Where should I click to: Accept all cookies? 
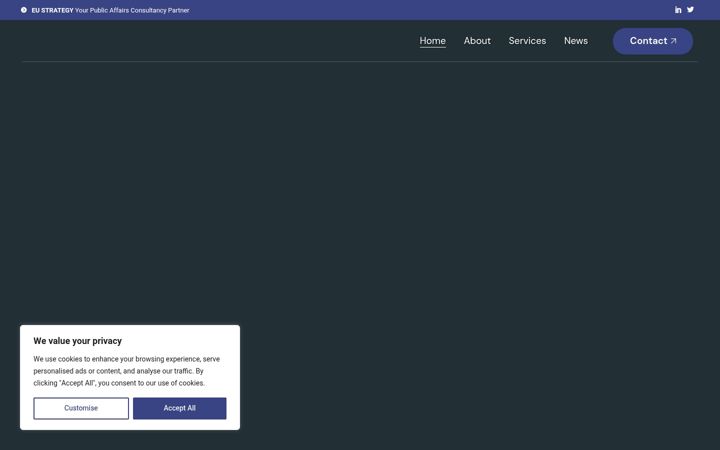(x=180, y=408)
